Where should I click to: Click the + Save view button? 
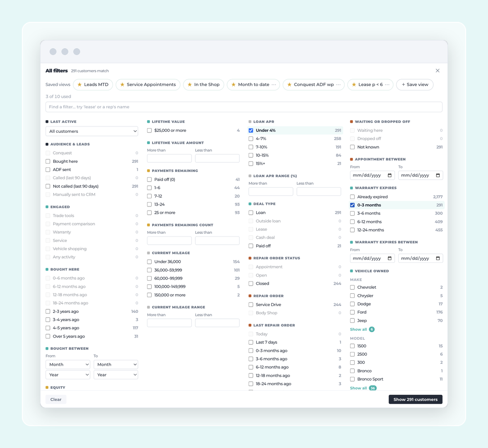(x=415, y=85)
